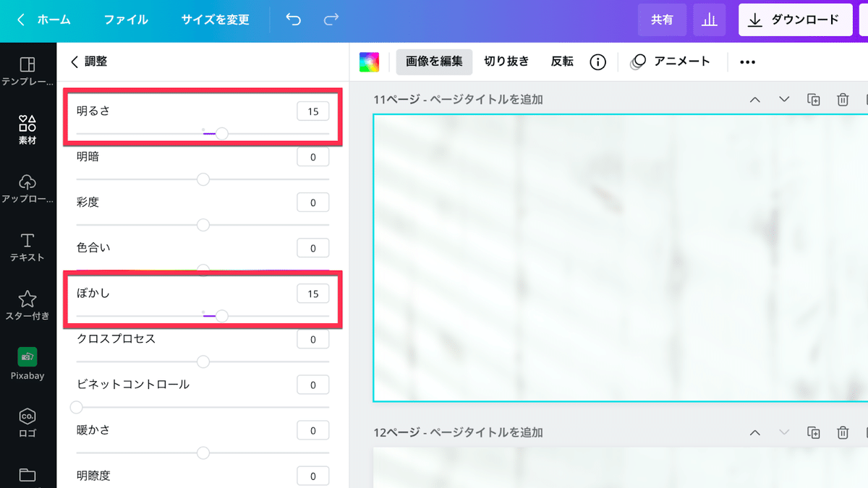The height and width of the screenshot is (488, 868).
Task: Select the 画像を編集 toolbar tab
Action: pyautogui.click(x=434, y=62)
